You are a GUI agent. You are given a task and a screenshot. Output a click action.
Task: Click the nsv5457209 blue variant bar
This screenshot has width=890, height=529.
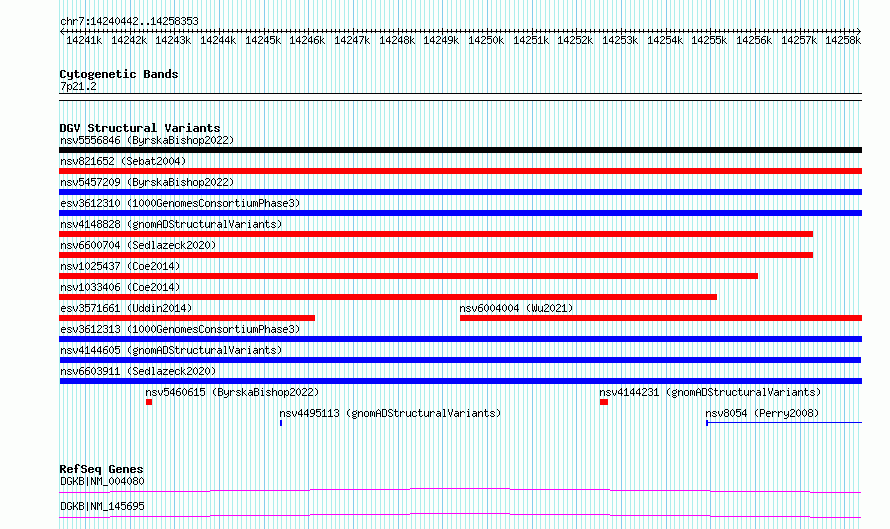[460, 192]
